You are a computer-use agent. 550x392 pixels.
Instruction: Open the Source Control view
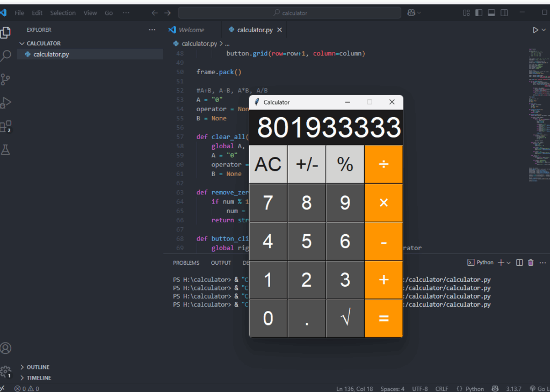pos(6,79)
